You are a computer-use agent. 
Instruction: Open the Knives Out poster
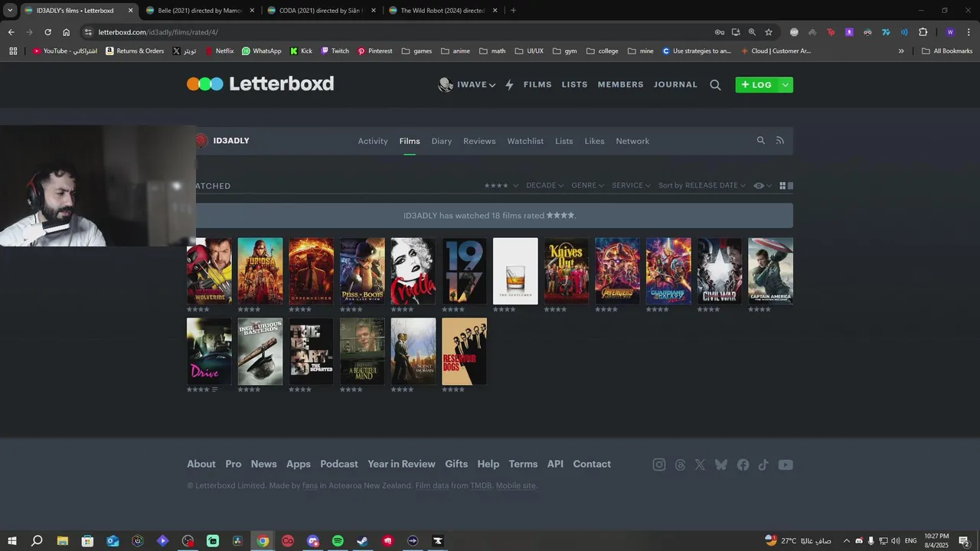point(567,271)
